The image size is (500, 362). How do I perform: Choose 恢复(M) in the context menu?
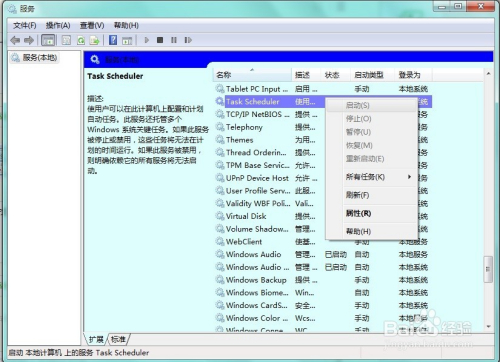tap(372, 145)
